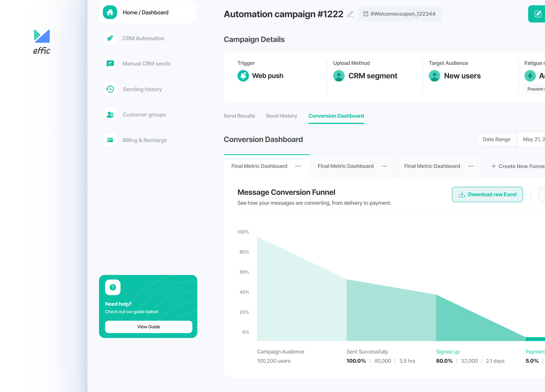This screenshot has width=545, height=392.
Task: Click pencil icon to rename campaign
Action: (x=350, y=14)
